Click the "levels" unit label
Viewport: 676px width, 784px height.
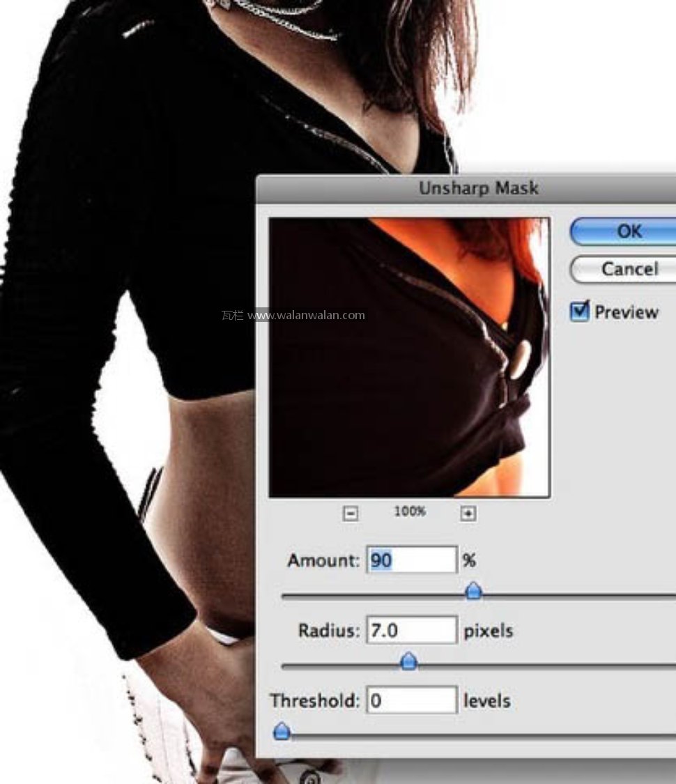[487, 700]
